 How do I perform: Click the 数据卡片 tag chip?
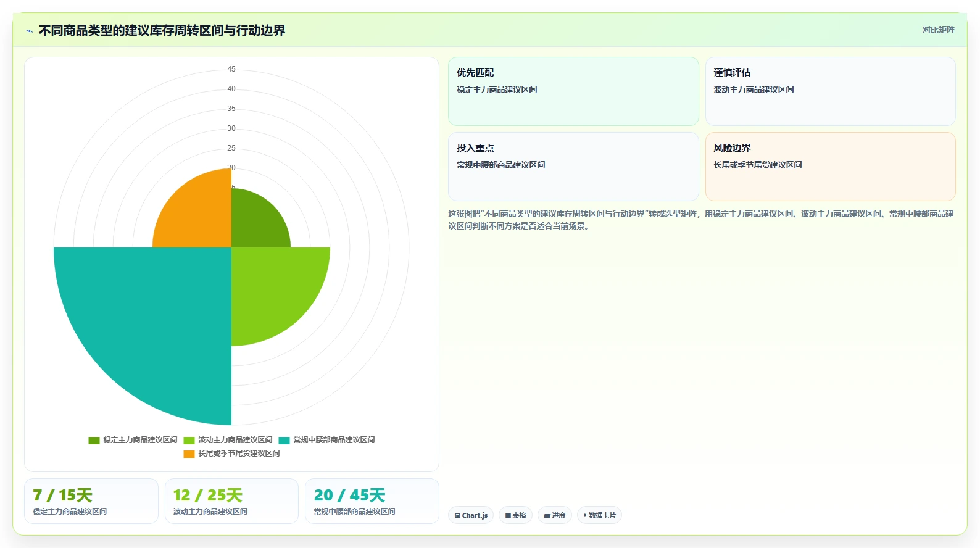599,515
